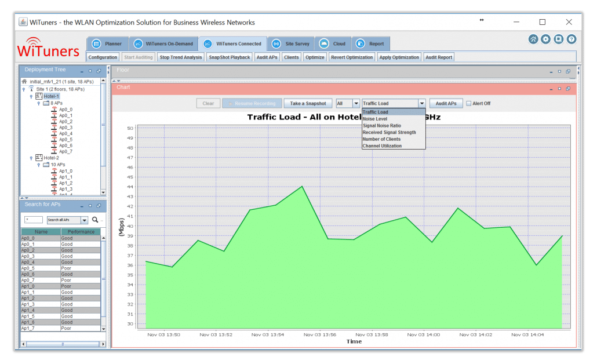
Task: Click the Optimize button
Action: click(315, 57)
